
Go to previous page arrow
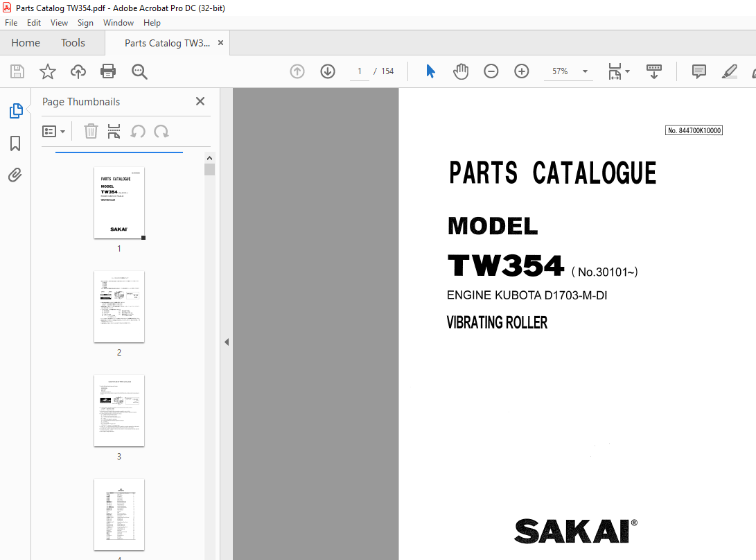coord(297,71)
